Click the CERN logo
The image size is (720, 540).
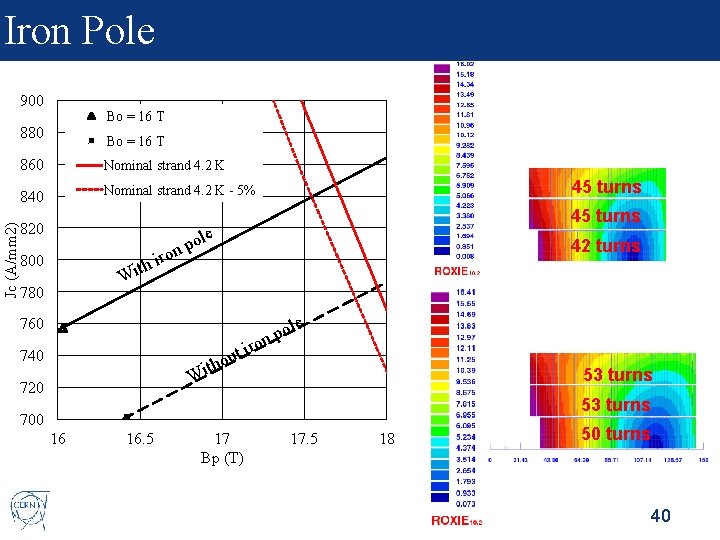click(29, 509)
